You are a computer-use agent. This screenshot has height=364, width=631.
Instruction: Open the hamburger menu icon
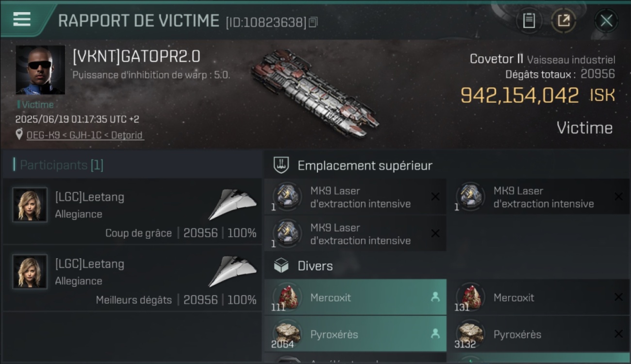22,19
